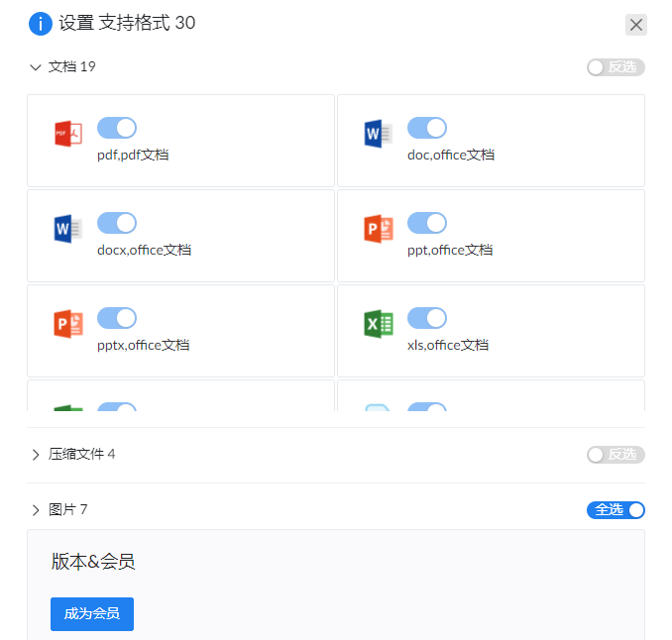
Task: Click the Excel xls format icon
Action: click(x=379, y=323)
